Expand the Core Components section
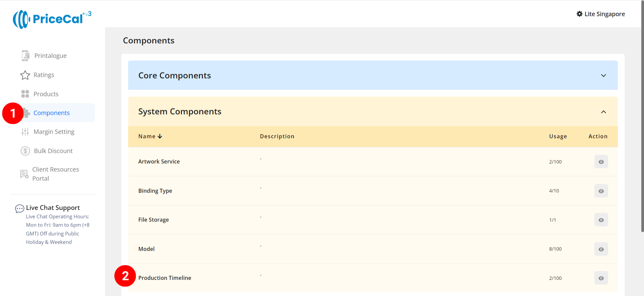Viewport: 644px width, 296px height. (603, 76)
